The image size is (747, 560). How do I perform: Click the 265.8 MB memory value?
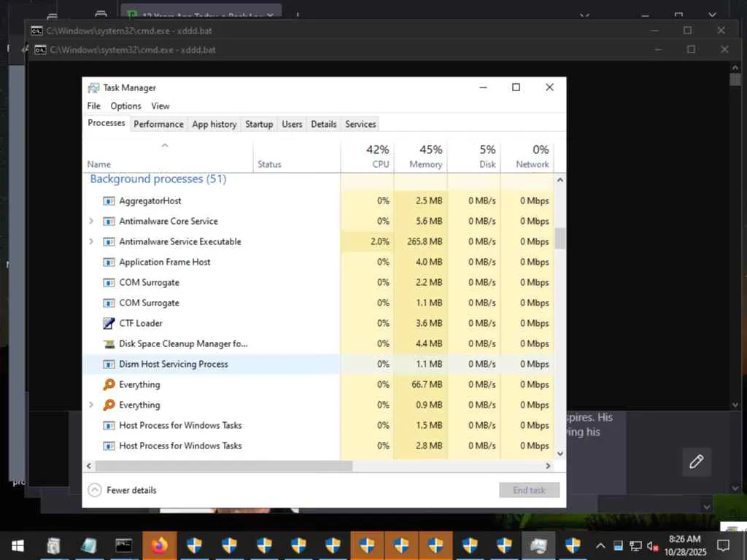coord(425,242)
